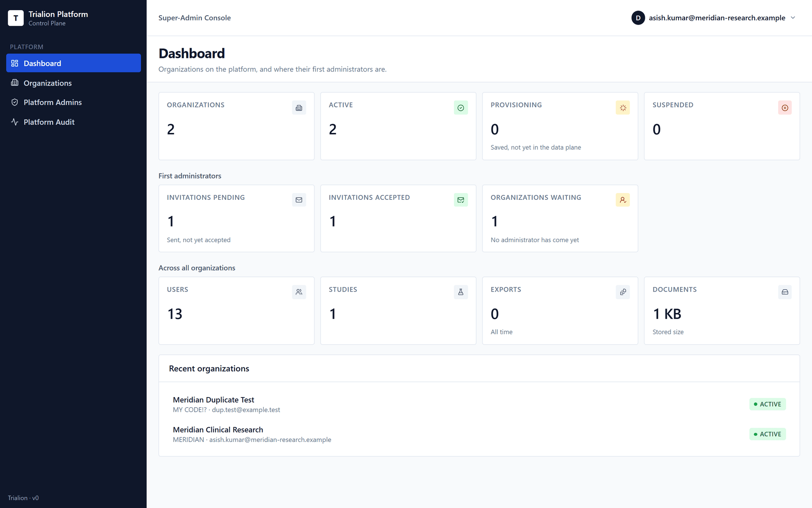
Task: Click 'Stored size' under Documents
Action: [668, 332]
